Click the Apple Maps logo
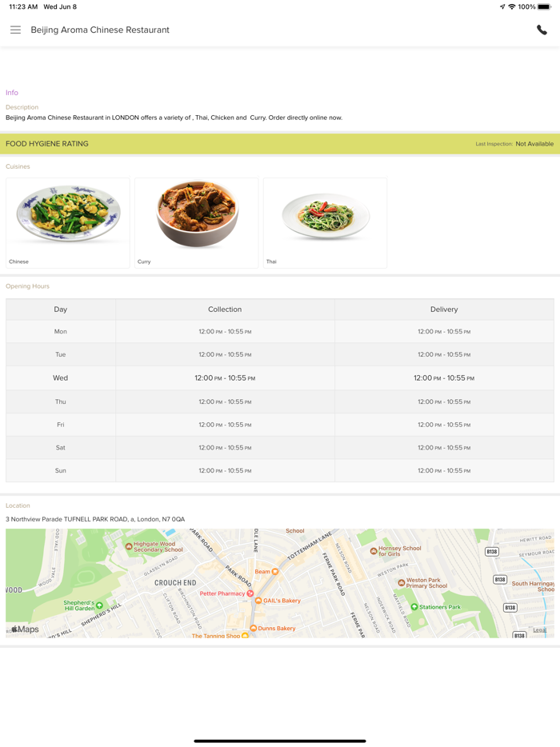The image size is (560, 747). (26, 629)
